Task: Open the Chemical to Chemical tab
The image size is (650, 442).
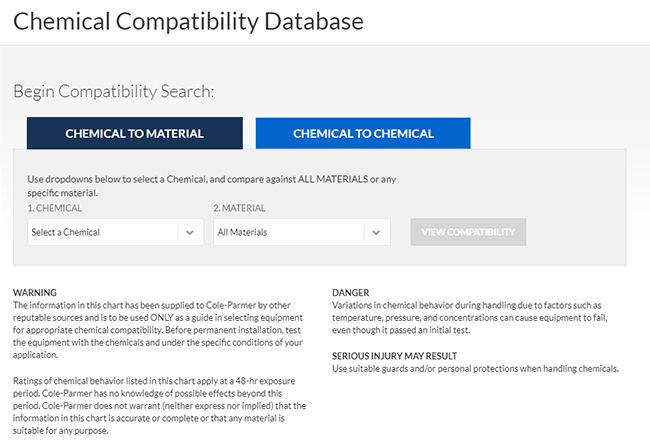Action: pyautogui.click(x=363, y=133)
